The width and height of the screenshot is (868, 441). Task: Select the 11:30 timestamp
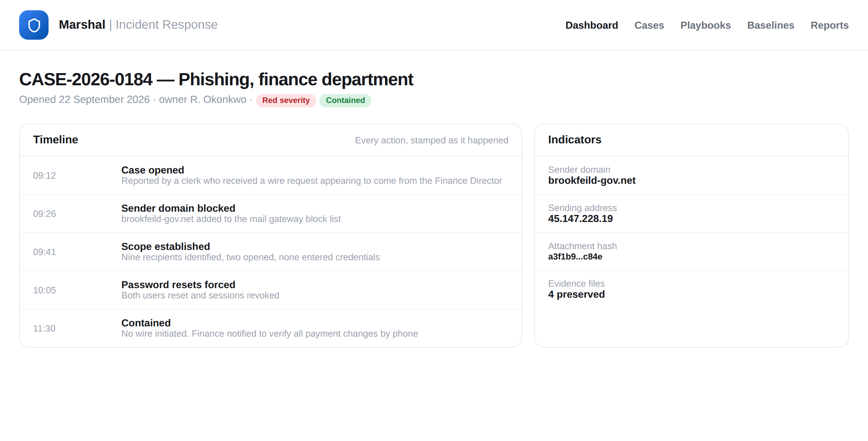44,329
